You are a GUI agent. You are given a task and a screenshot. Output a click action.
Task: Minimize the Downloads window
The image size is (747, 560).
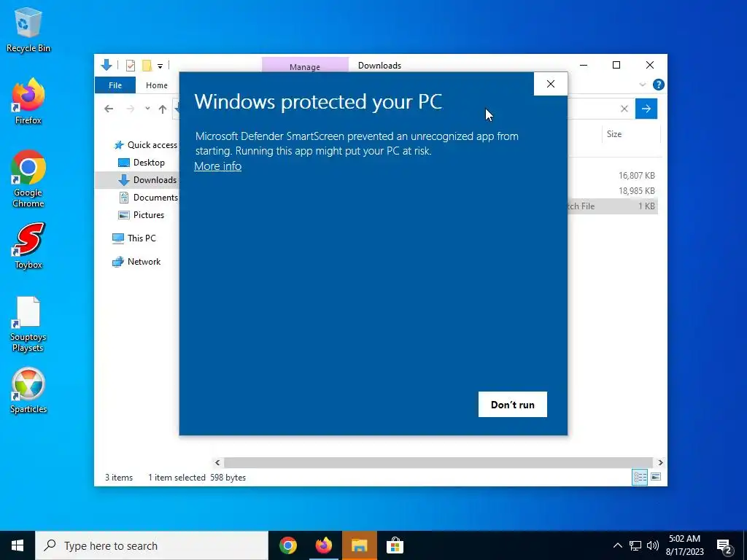584,65
